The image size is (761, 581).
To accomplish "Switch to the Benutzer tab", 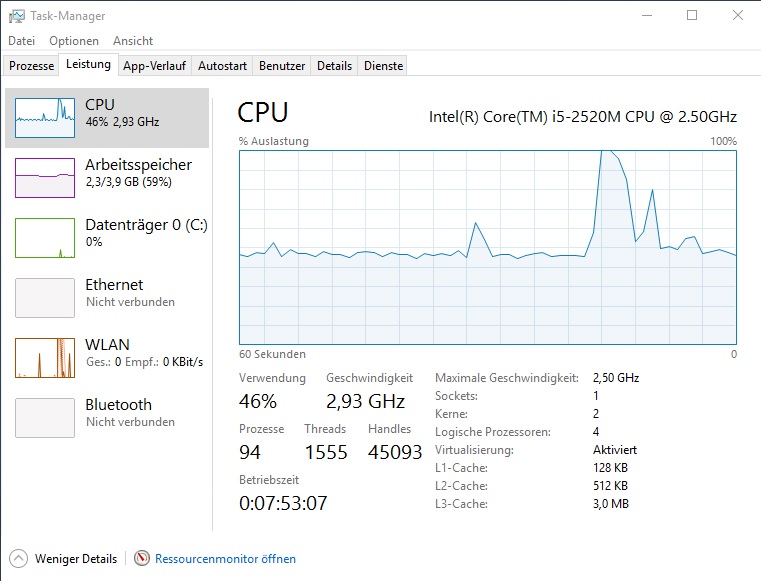I will click(282, 66).
